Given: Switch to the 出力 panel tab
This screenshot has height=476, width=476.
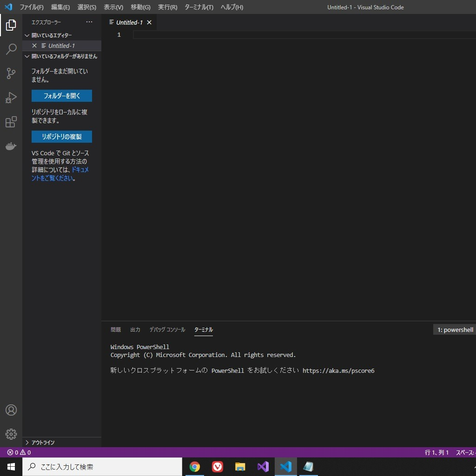Looking at the screenshot, I should click(x=135, y=330).
